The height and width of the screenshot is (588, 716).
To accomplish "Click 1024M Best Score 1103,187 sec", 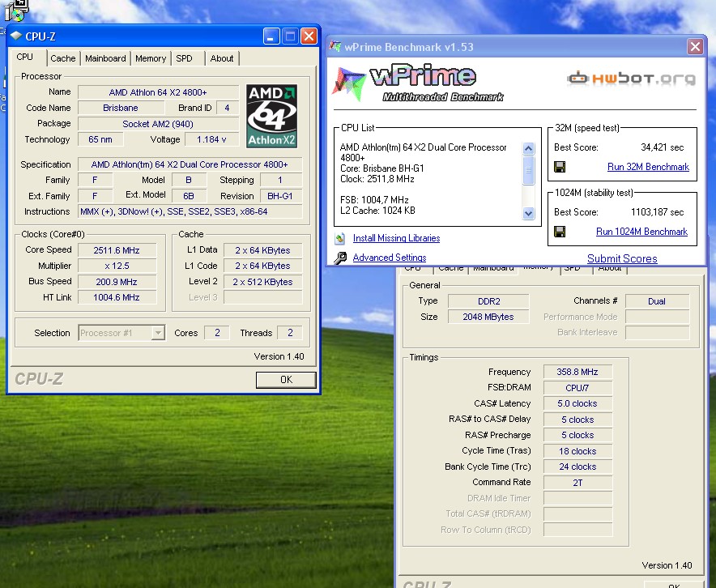I will tap(657, 212).
